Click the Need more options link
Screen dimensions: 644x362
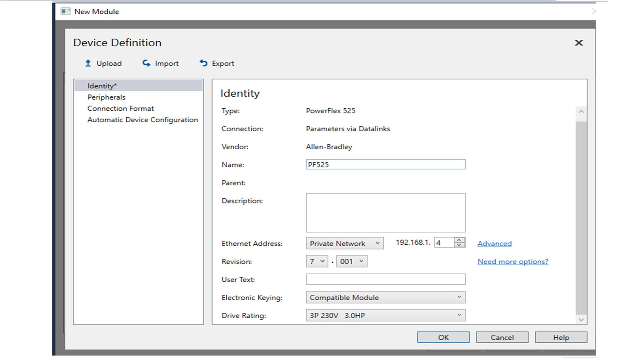[513, 261]
